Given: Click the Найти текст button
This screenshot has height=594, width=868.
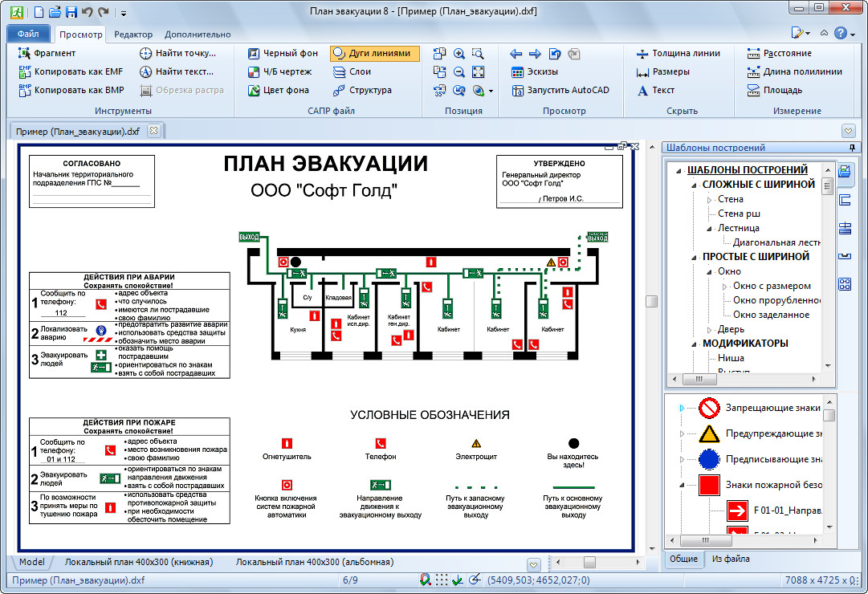Looking at the screenshot, I should (x=177, y=72).
